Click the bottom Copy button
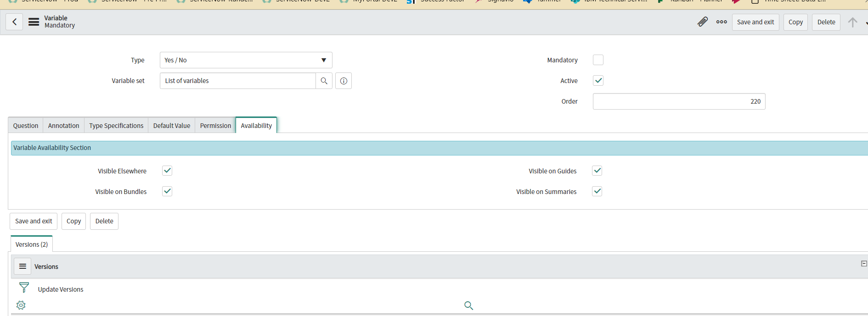Image resolution: width=868 pixels, height=316 pixels. tap(73, 221)
